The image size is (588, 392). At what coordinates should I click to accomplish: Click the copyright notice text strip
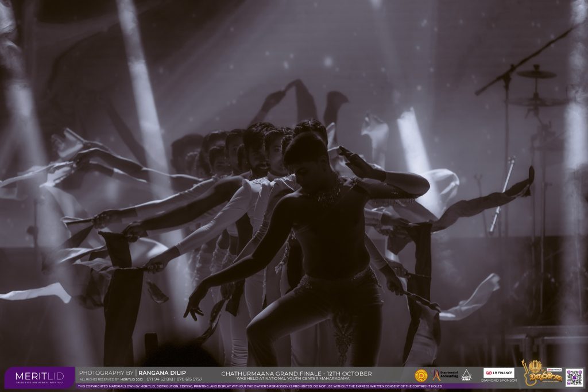260,386
